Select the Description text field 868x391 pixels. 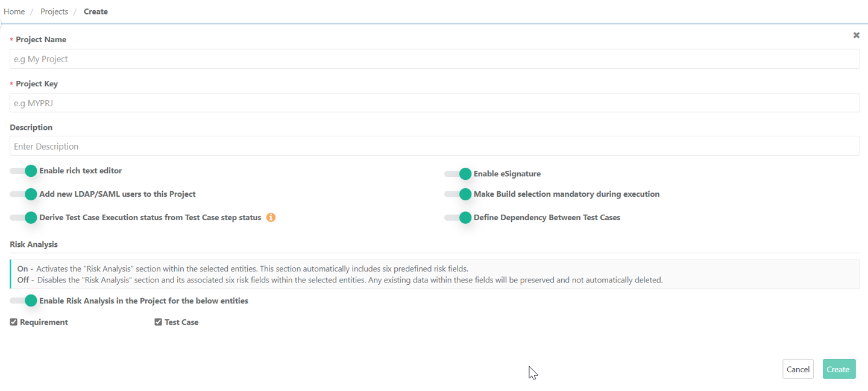[434, 146]
